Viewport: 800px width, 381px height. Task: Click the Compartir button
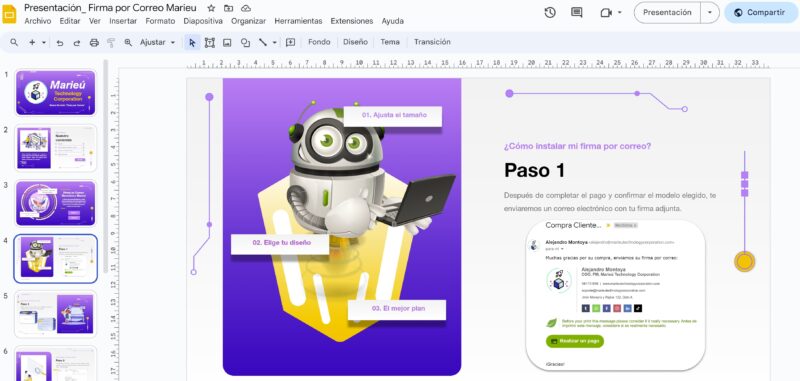[x=761, y=13]
